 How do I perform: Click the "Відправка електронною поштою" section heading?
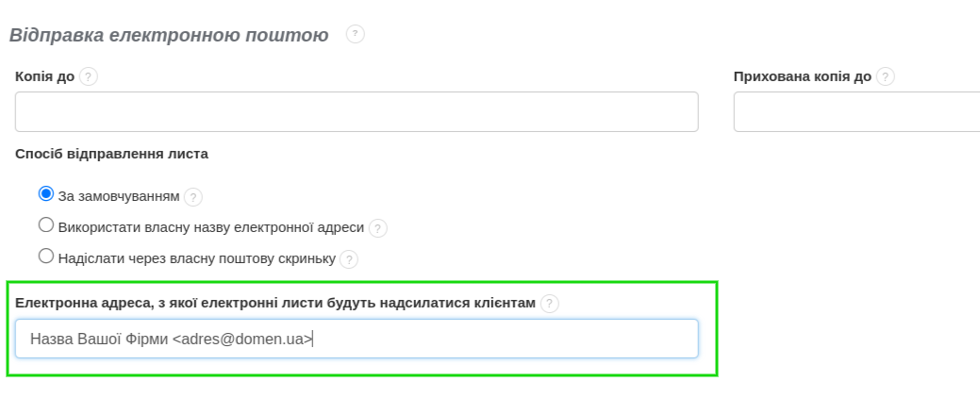click(169, 35)
